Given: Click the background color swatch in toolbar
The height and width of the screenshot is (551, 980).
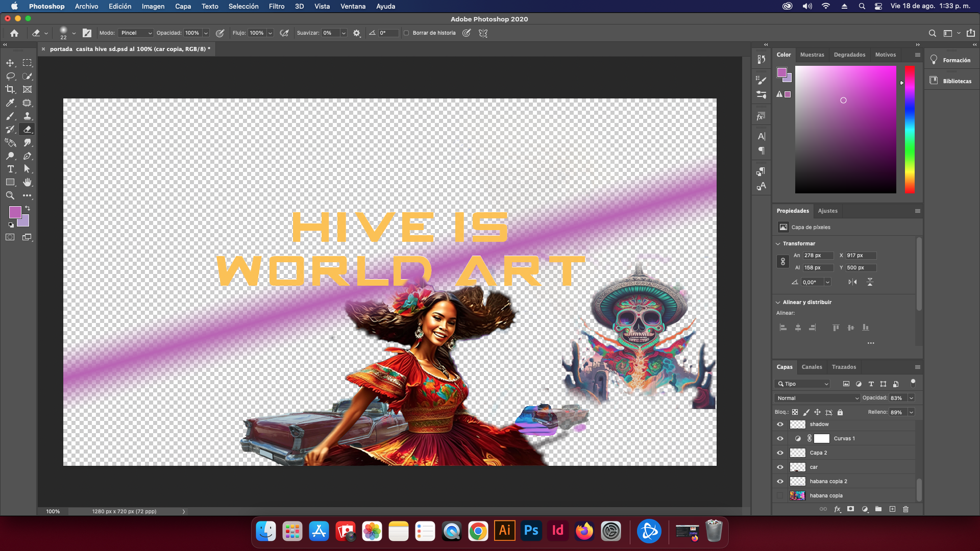Looking at the screenshot, I should coord(24,222).
